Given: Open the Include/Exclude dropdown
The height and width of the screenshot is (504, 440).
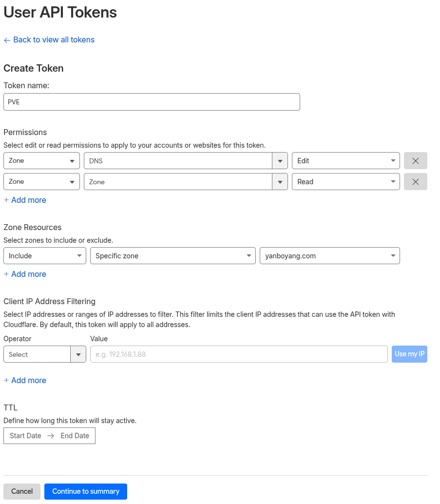Looking at the screenshot, I should (x=45, y=256).
